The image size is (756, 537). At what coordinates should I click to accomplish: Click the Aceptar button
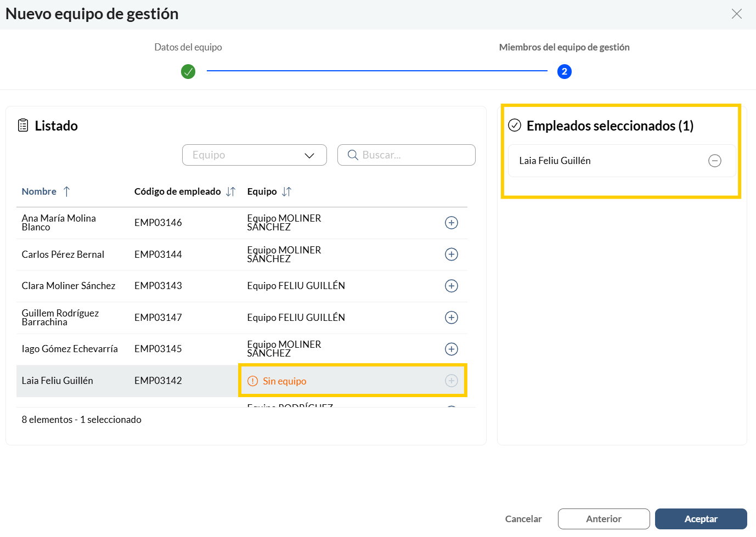pos(701,519)
